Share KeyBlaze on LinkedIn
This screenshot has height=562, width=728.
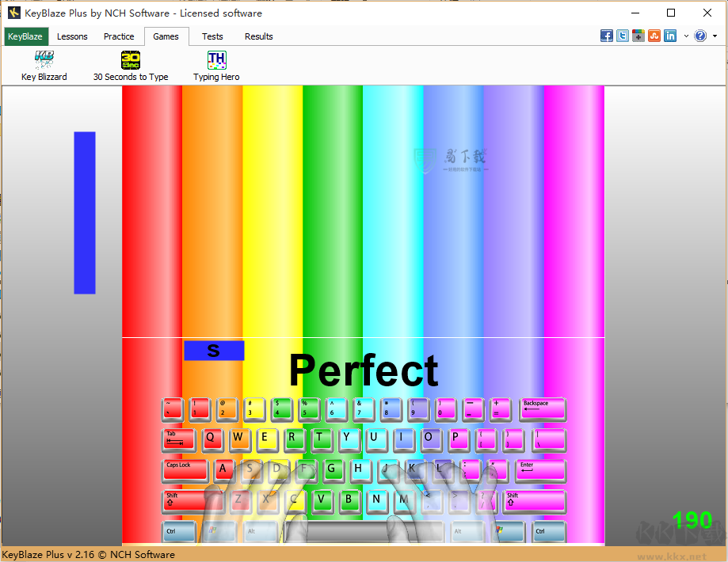[670, 36]
